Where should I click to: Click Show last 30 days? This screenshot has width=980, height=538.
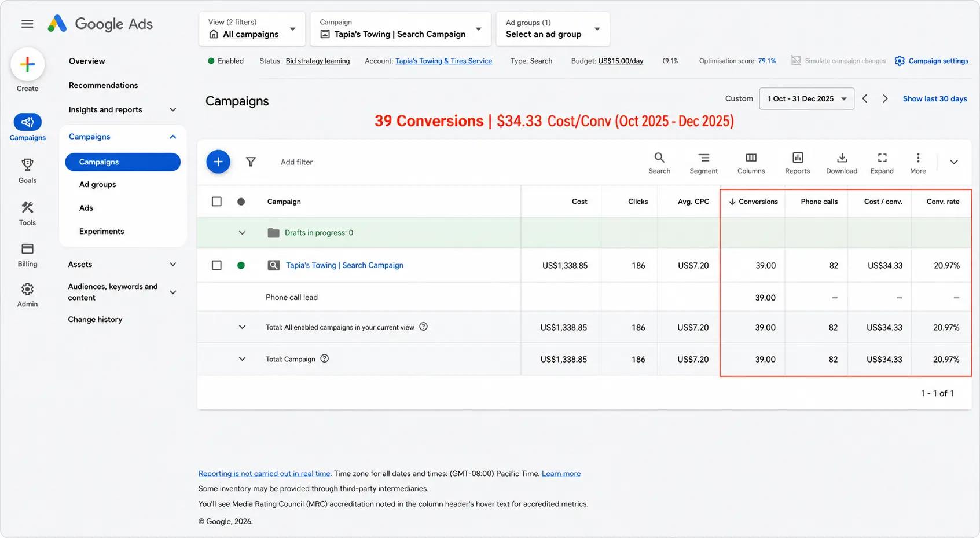[x=935, y=98]
